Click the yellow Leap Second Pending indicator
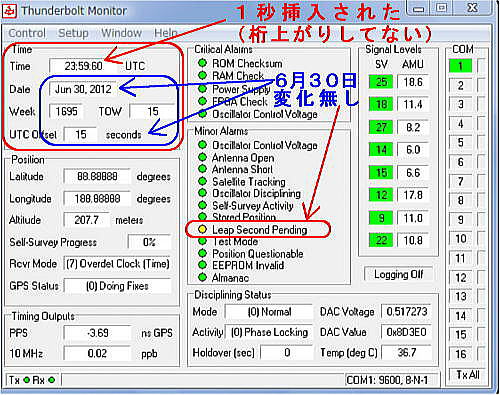 point(202,229)
